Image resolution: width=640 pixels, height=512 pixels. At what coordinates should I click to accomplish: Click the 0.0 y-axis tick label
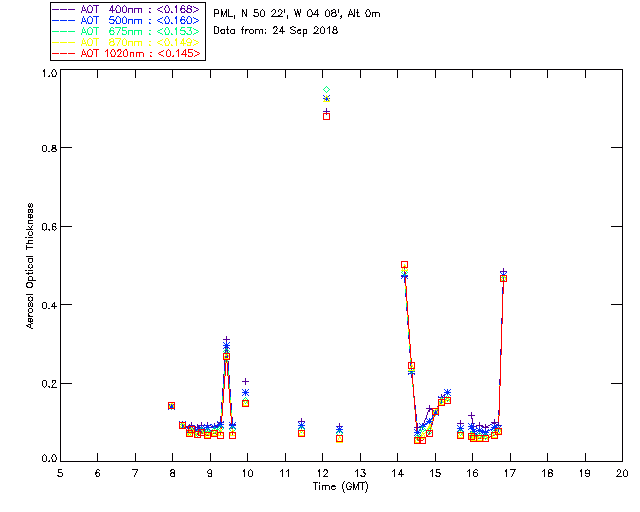[49, 459]
